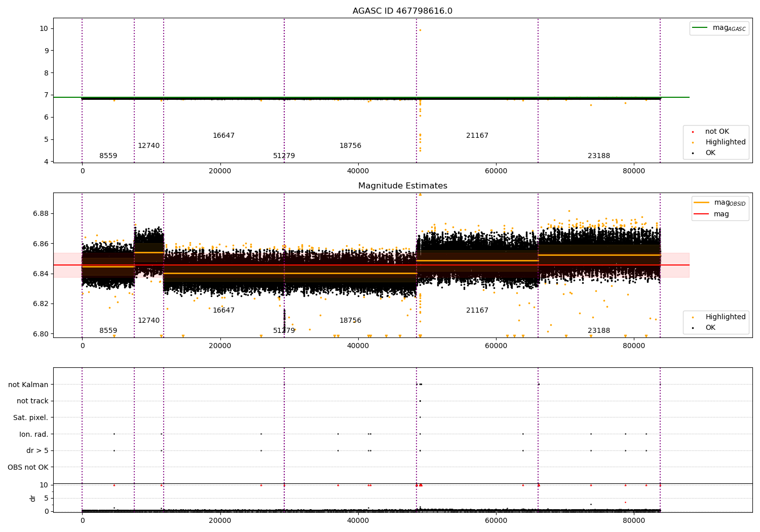Image resolution: width=760 pixels, height=532 pixels.
Task: Click OBSID label 12740 in the top plot
Action: point(148,145)
